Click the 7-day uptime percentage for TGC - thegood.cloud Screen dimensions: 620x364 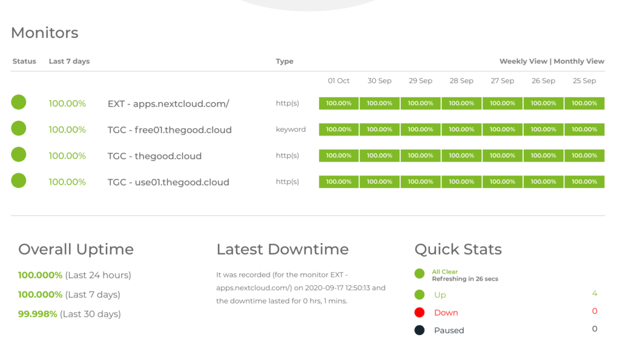tap(67, 155)
